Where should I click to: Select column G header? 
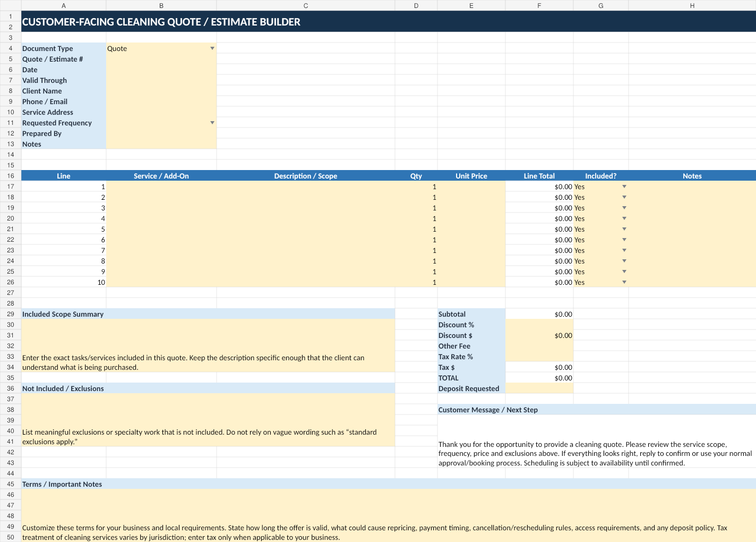coord(601,5)
